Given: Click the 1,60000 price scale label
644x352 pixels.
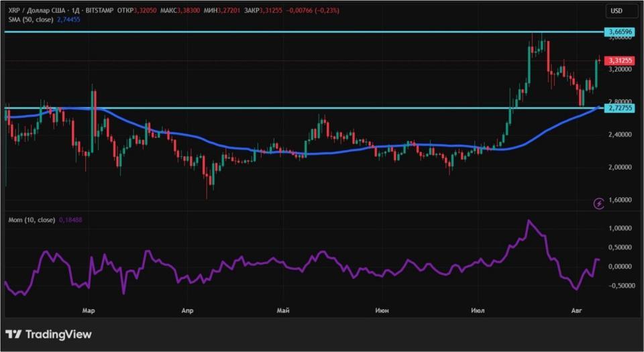Looking at the screenshot, I should (620, 200).
